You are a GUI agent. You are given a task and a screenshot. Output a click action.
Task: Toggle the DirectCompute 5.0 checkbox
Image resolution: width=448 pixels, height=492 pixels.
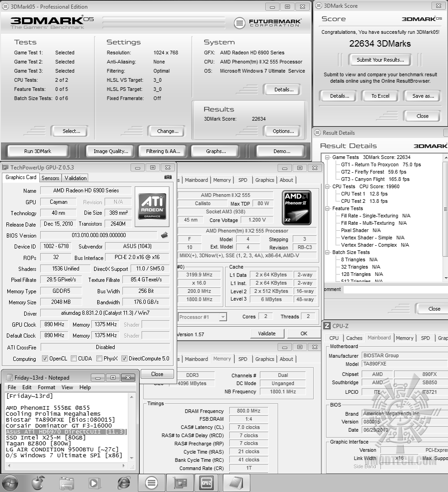(124, 358)
